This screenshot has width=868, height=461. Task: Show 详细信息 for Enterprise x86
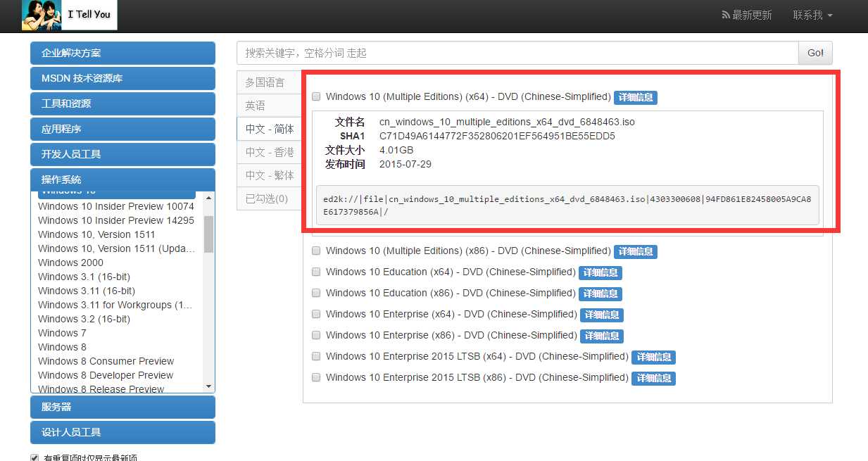coord(602,336)
